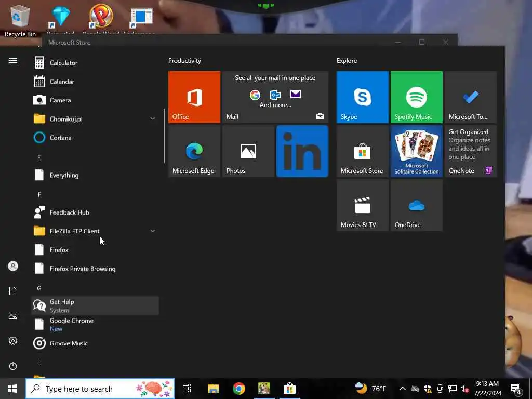The image size is (532, 399).
Task: Open Groove Music
Action: [95, 343]
